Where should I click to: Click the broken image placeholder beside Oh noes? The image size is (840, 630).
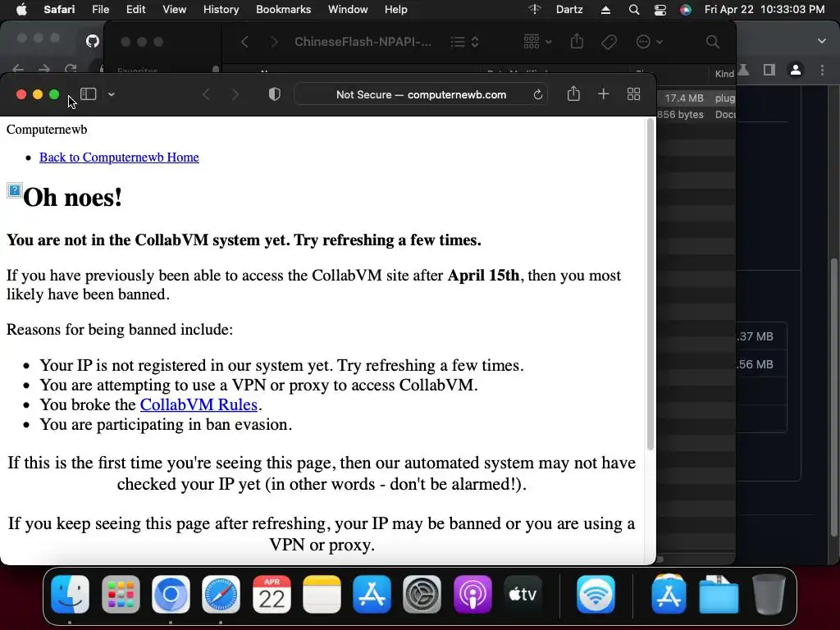point(15,189)
